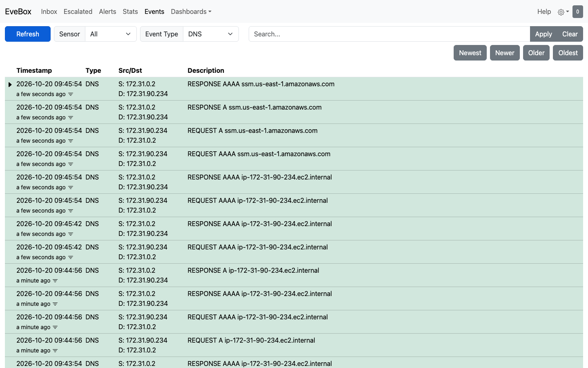Open filter icon for 09:45:42 RESPONSE AAAA event
588x368 pixels.
point(71,234)
